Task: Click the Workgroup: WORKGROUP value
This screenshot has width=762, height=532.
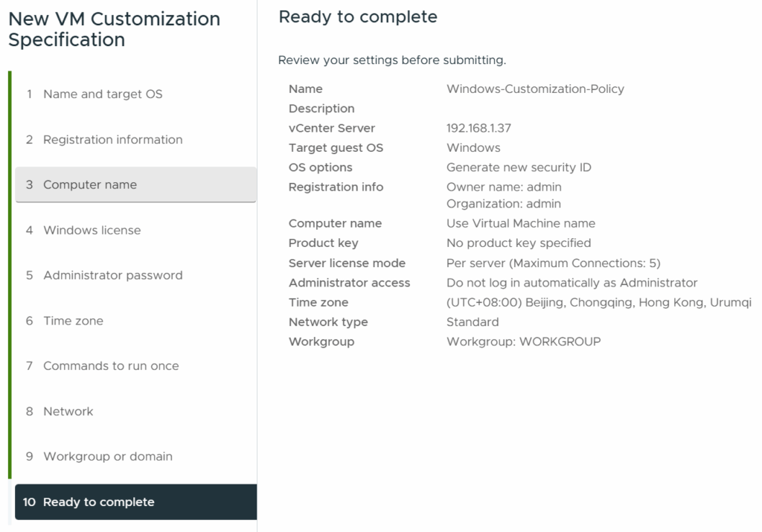Action: coord(523,342)
